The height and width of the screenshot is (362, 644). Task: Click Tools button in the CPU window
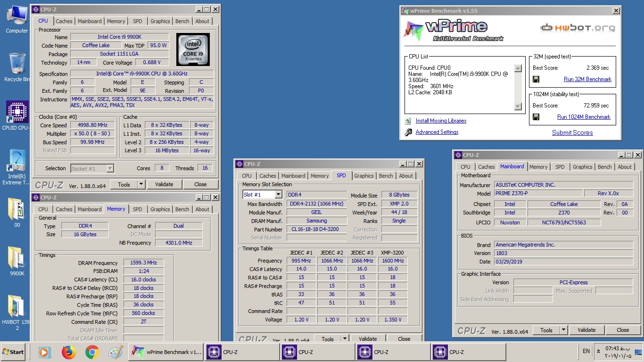pyautogui.click(x=124, y=184)
